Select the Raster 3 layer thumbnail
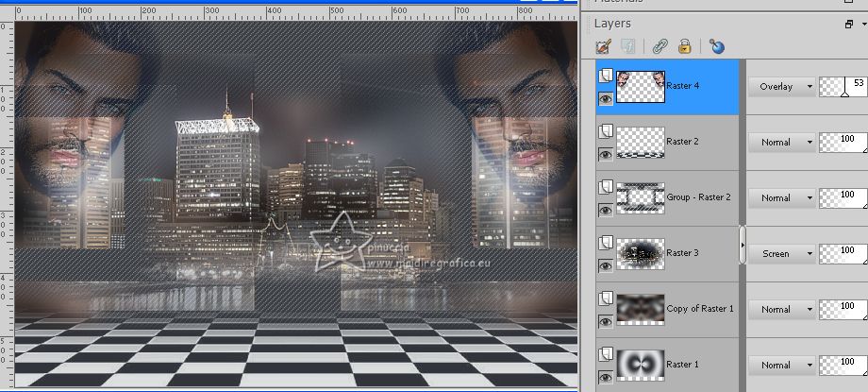 point(641,254)
